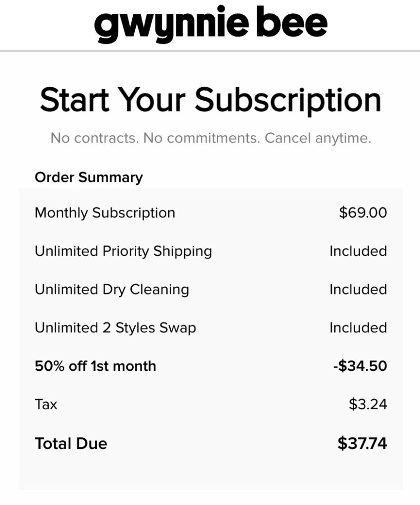Click Included next to 2 Styles Swap
This screenshot has width=420, height=505.
click(x=358, y=327)
